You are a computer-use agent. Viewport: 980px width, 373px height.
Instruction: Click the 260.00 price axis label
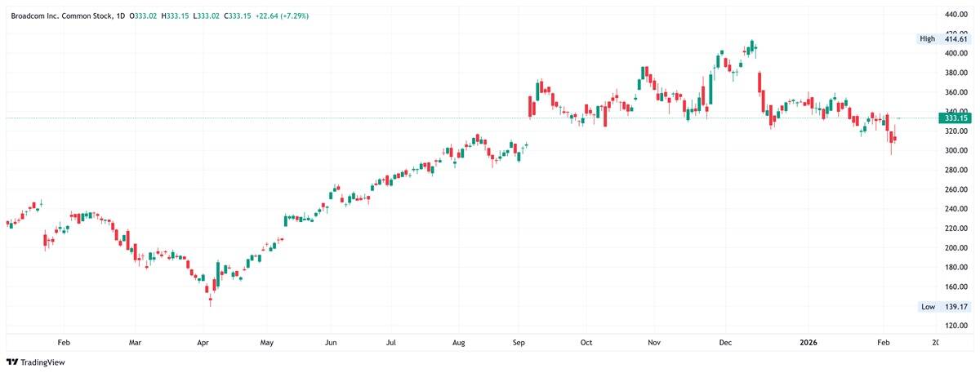click(x=955, y=190)
